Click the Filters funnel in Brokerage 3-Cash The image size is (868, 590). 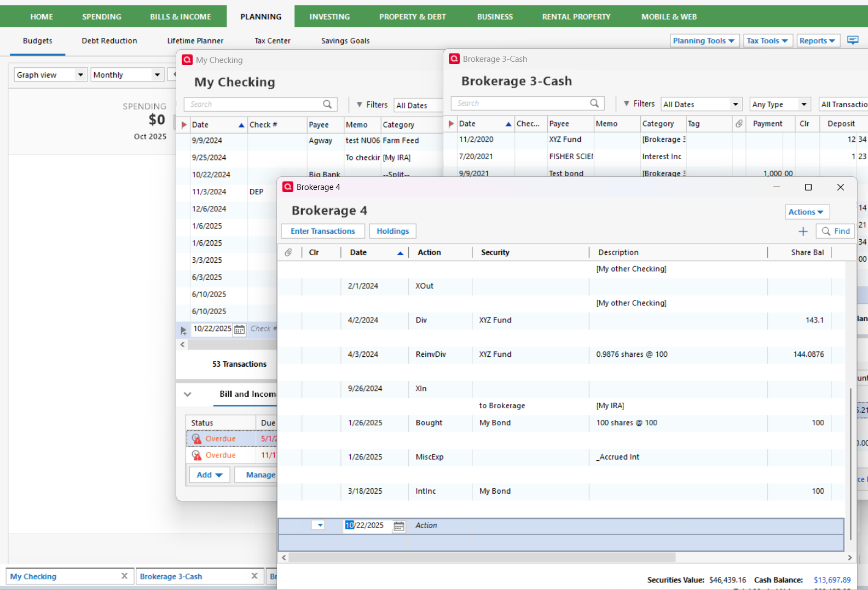pos(626,103)
